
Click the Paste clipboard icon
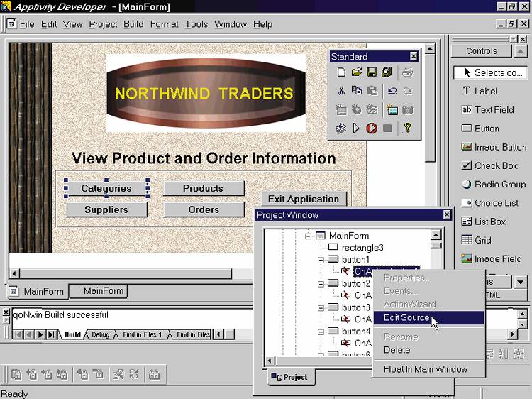pos(372,91)
